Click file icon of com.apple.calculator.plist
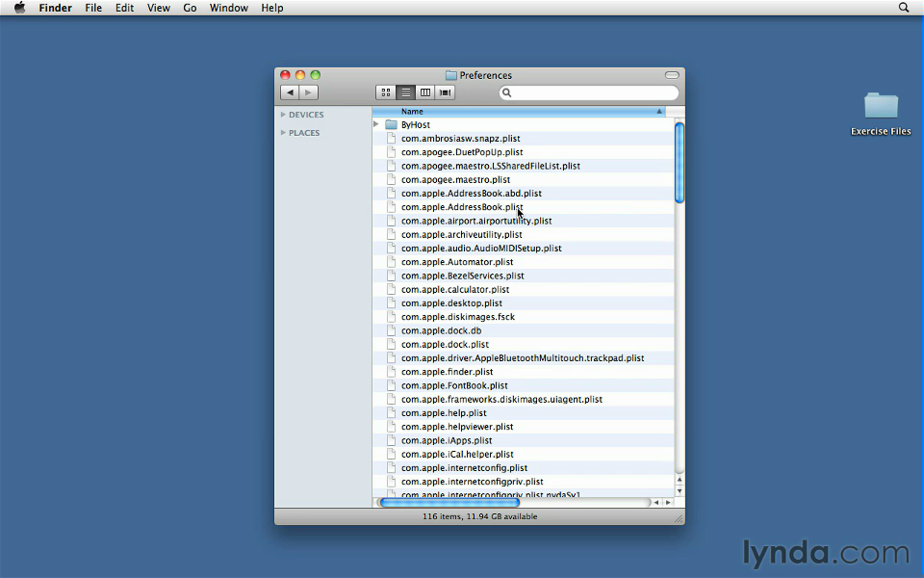The height and width of the screenshot is (578, 924). click(x=391, y=289)
